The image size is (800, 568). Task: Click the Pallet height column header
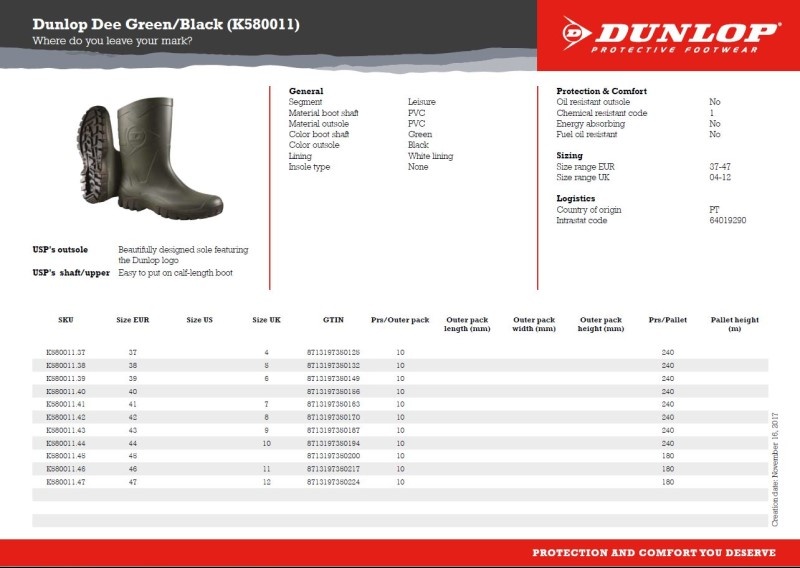[x=734, y=324]
